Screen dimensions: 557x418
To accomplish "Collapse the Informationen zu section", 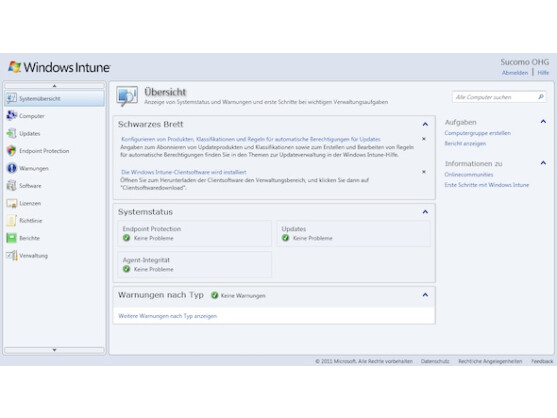I will [x=543, y=163].
